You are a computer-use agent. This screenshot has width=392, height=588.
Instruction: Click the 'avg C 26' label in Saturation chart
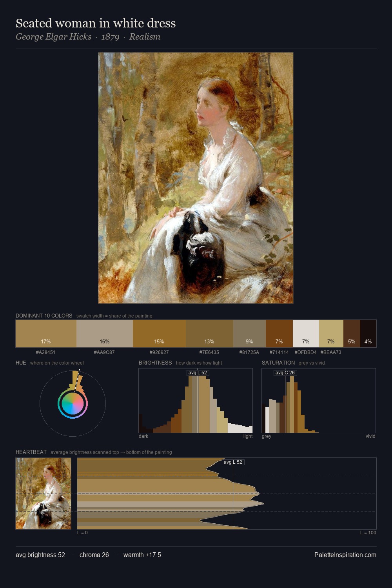click(x=285, y=373)
